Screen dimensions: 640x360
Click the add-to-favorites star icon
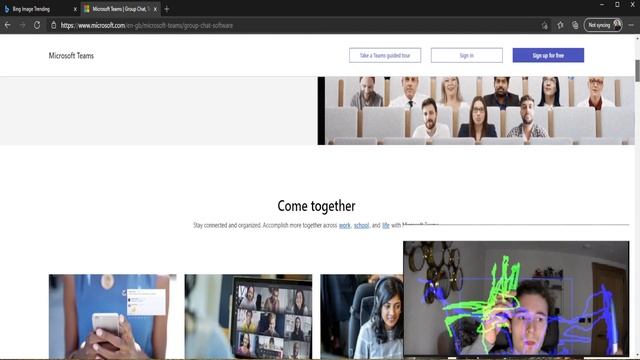coord(544,25)
